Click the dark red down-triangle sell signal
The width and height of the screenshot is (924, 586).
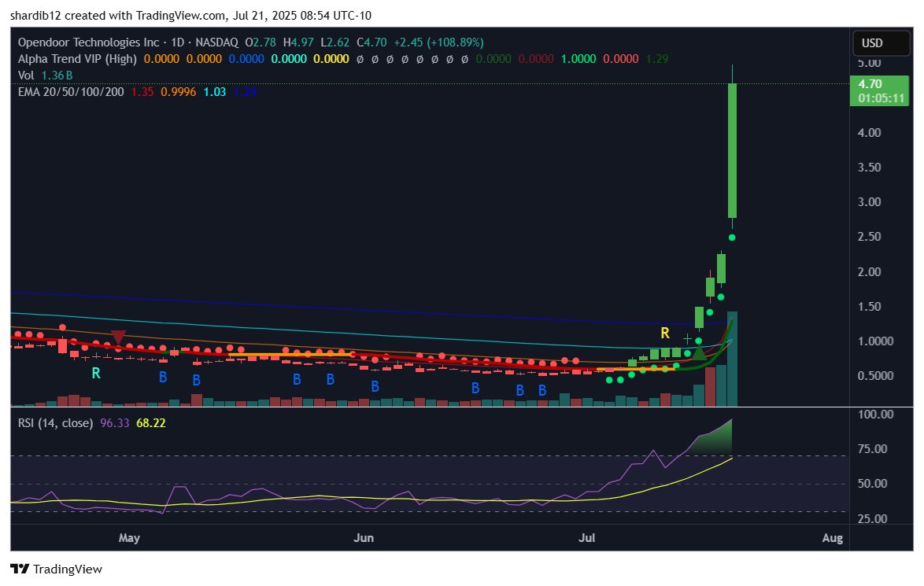click(118, 337)
